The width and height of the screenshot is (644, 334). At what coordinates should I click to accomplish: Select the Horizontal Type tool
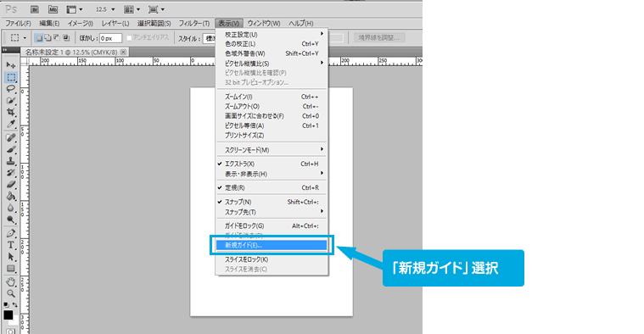(x=11, y=245)
